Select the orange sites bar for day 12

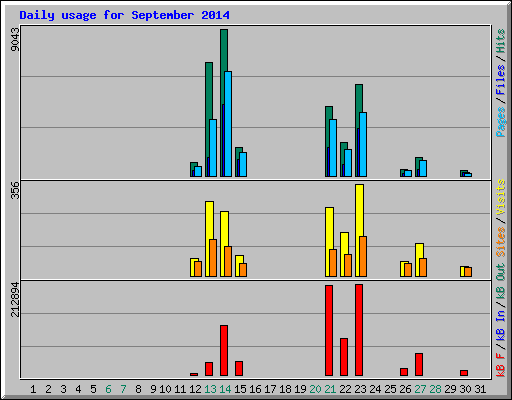198,269
